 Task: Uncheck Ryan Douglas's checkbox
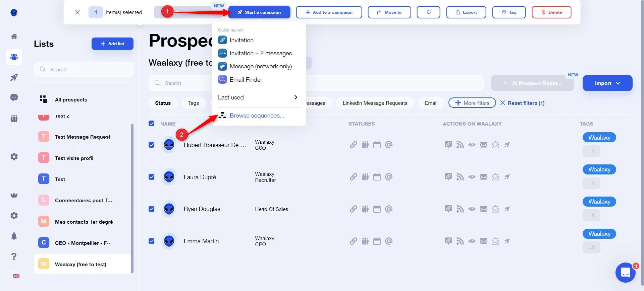click(152, 209)
